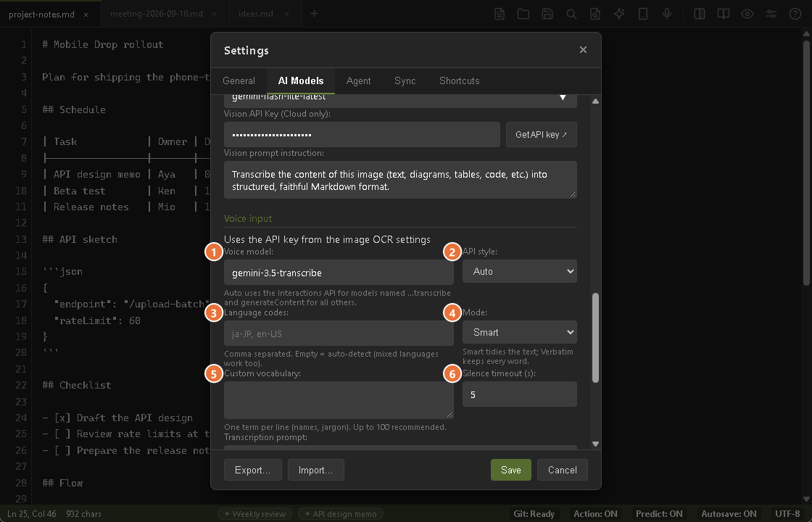
Task: Click the Ln 25, Col 46 cursor indicator
Action: pyautogui.click(x=32, y=514)
